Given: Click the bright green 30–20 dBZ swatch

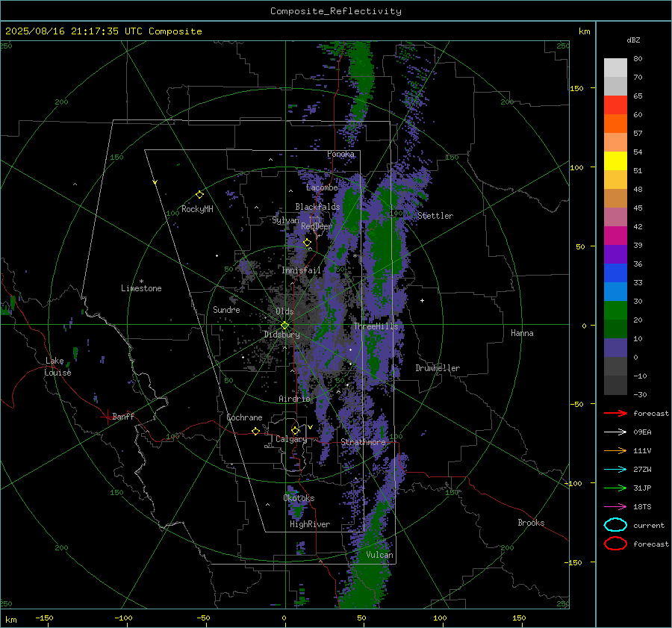Looking at the screenshot, I should pyautogui.click(x=615, y=311).
